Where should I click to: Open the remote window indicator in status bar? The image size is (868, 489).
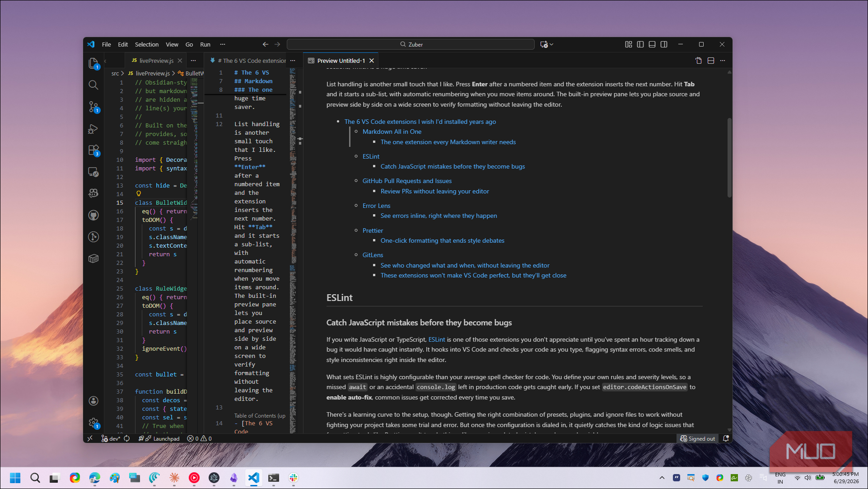point(90,438)
